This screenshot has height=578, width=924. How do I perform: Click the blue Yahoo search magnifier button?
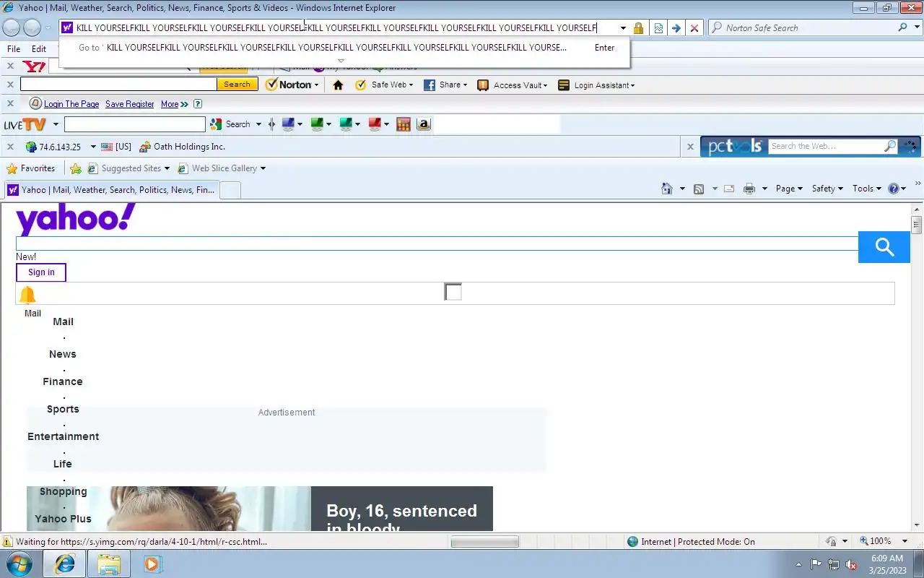coord(884,247)
